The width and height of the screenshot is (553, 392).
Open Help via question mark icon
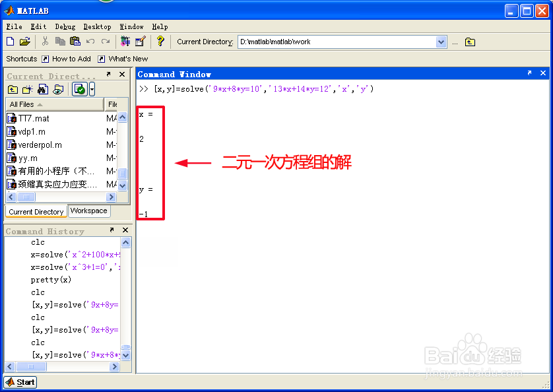click(x=160, y=42)
